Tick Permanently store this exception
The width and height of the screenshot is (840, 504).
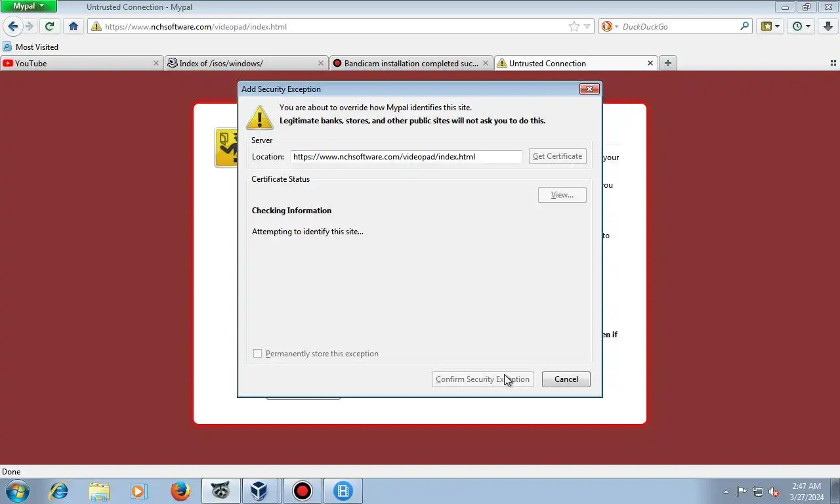click(258, 354)
